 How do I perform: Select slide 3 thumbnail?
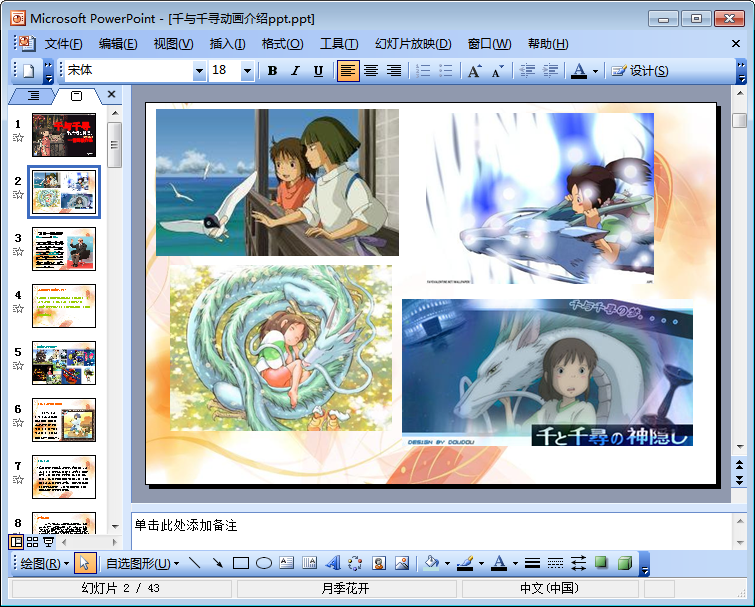(x=64, y=249)
